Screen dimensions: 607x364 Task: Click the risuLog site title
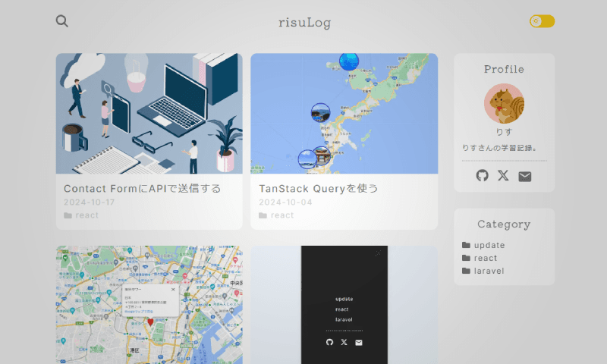click(x=304, y=23)
